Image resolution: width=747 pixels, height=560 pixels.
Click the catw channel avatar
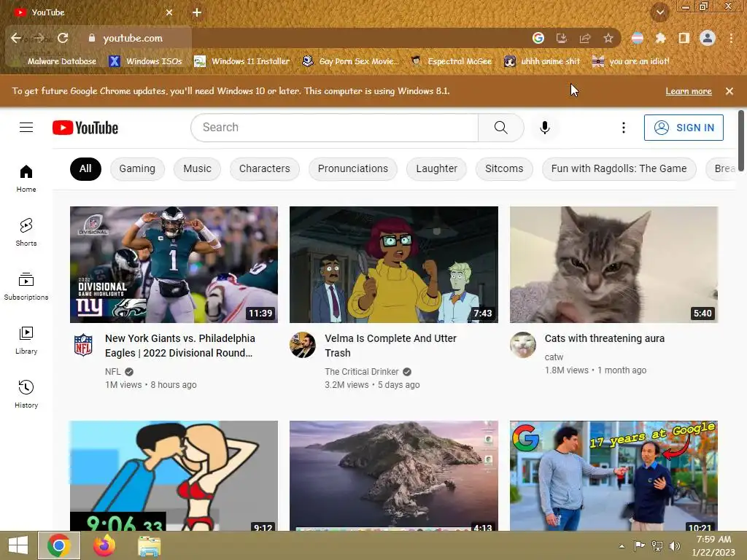tap(523, 345)
